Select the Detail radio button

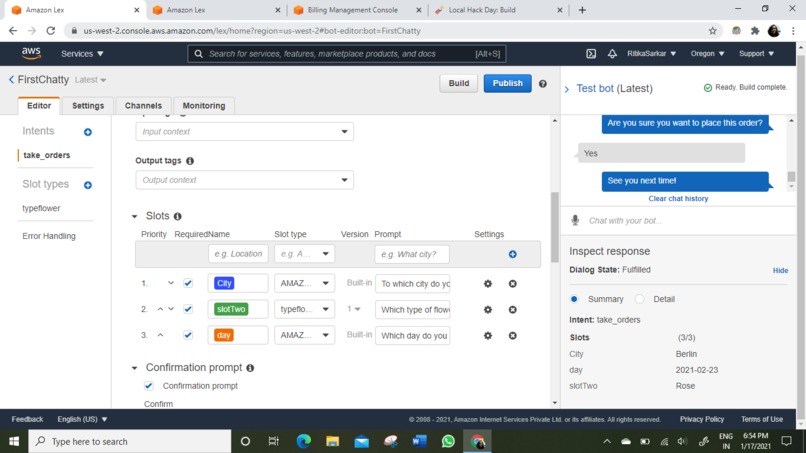pos(639,299)
